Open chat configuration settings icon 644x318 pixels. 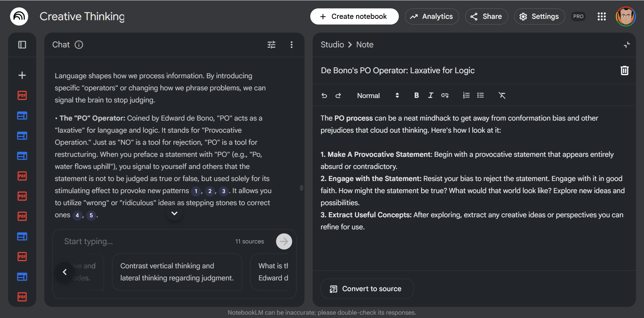tap(271, 45)
